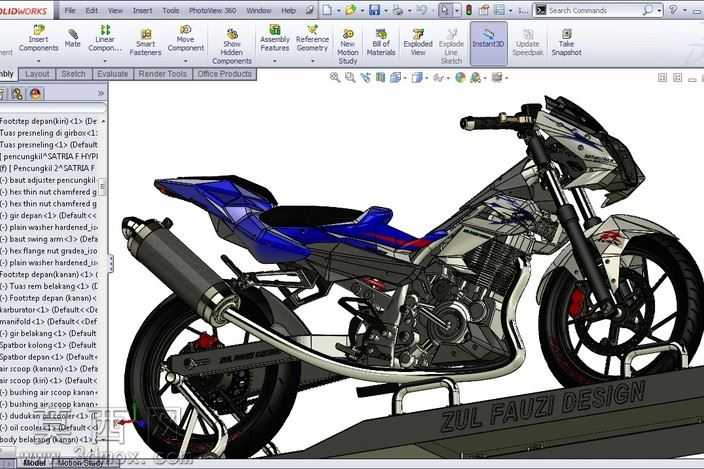Image resolution: width=704 pixels, height=469 pixels.
Task: Click the Options icon in top toolbar
Action: 499,10
